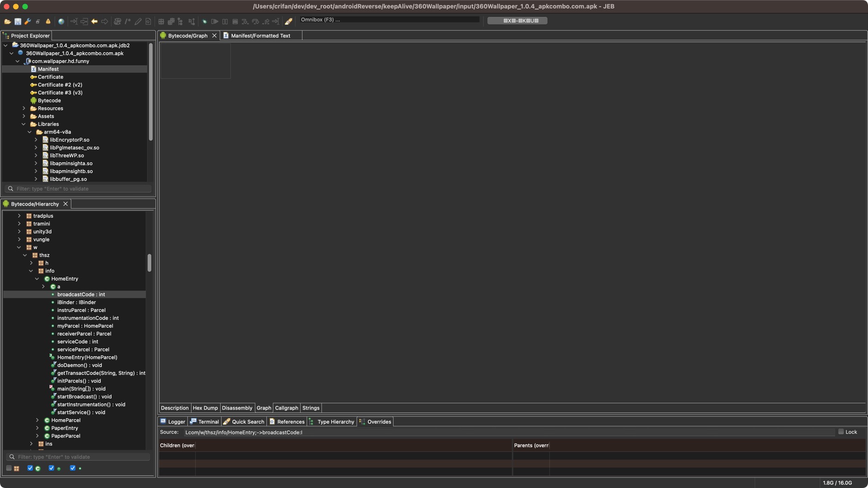Toggle the classes filter checkbox
Viewport: 868px width, 488px height.
click(x=30, y=468)
